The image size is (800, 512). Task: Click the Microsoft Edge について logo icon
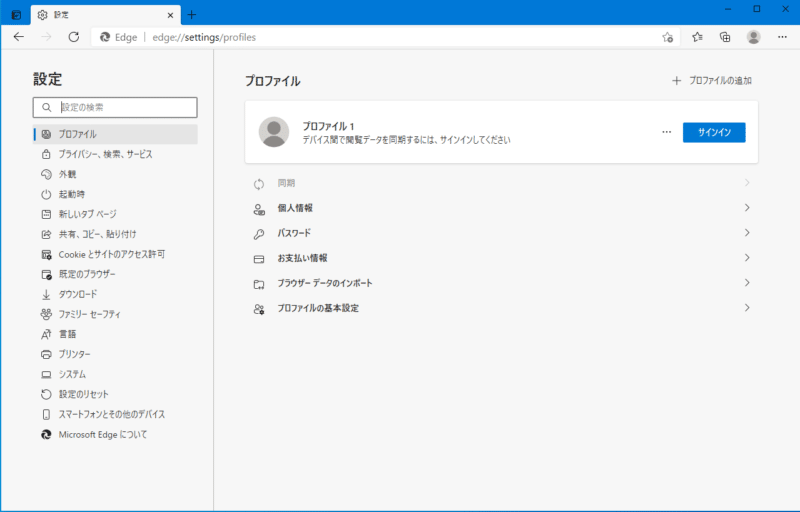click(46, 434)
